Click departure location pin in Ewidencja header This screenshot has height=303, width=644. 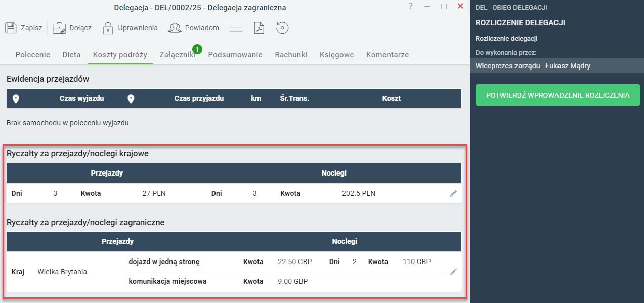click(16, 99)
